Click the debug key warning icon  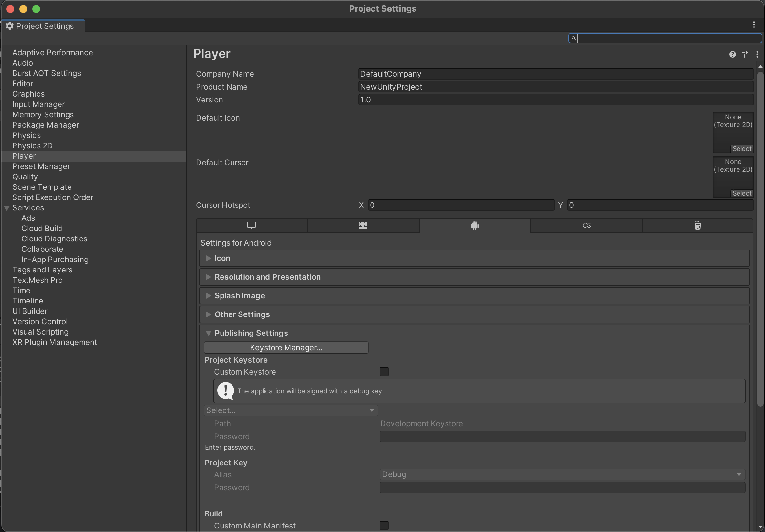tap(226, 391)
